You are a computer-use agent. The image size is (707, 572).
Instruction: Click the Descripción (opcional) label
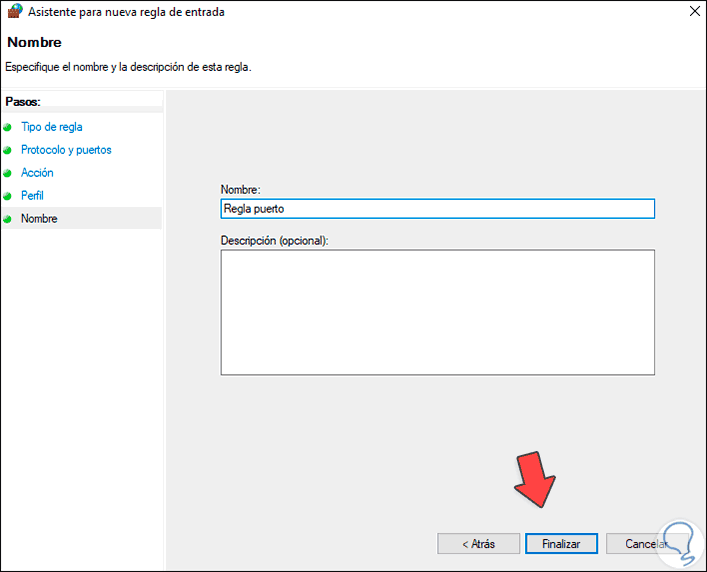(274, 240)
